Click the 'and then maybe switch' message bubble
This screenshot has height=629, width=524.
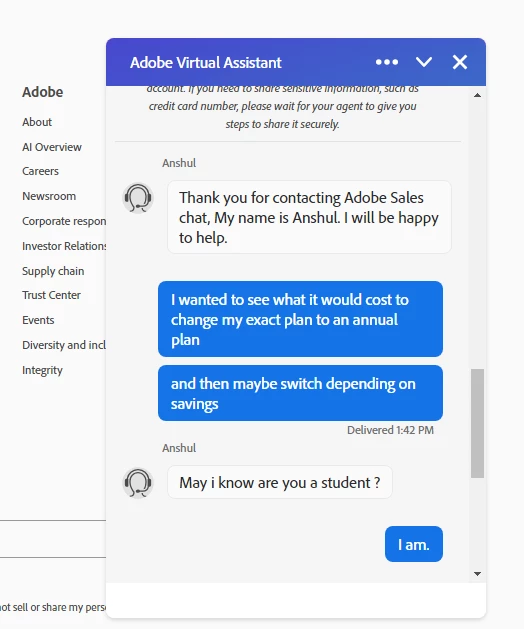point(300,393)
